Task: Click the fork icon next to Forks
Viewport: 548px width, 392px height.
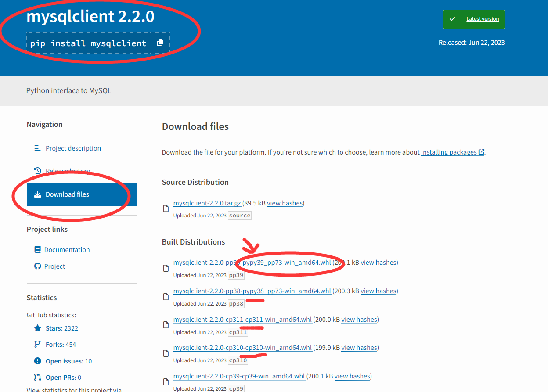Action: pyautogui.click(x=37, y=344)
